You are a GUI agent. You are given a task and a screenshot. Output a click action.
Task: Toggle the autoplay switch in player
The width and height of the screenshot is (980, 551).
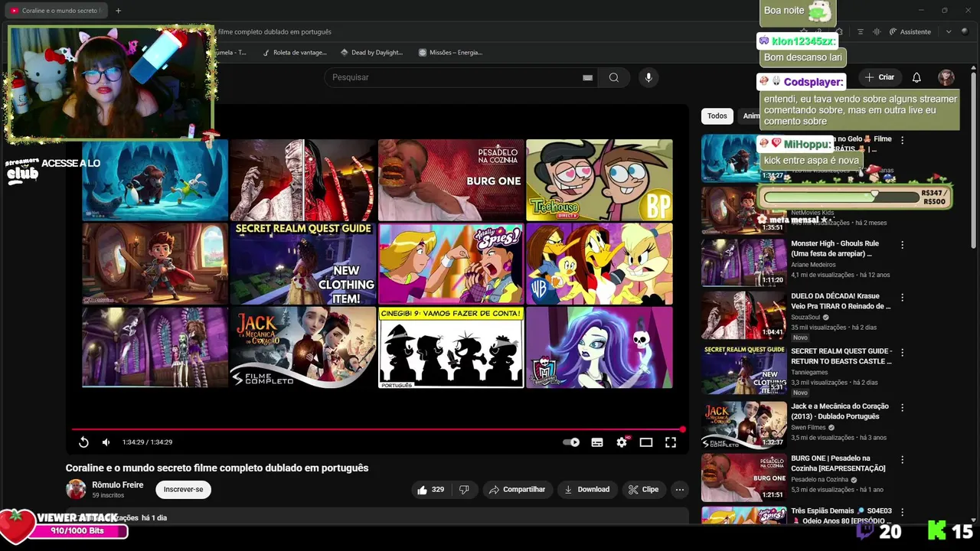coord(571,442)
